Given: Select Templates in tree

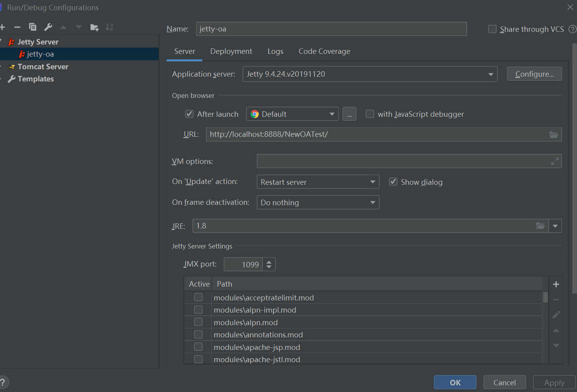Looking at the screenshot, I should (36, 79).
